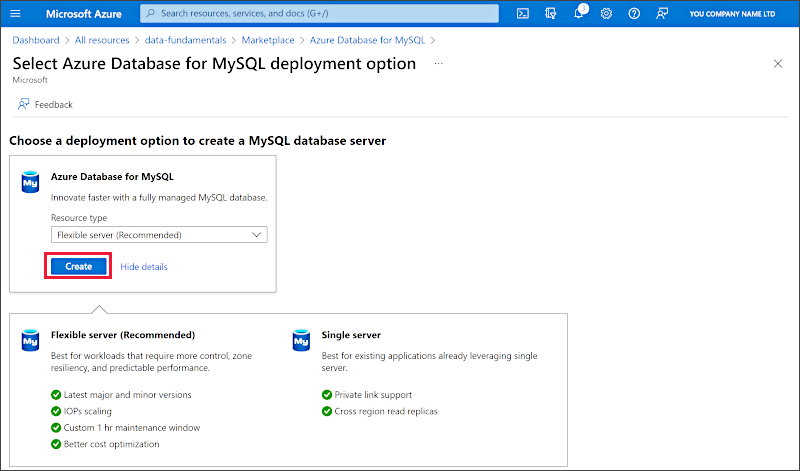Open the top bar feedback icon

pos(662,14)
